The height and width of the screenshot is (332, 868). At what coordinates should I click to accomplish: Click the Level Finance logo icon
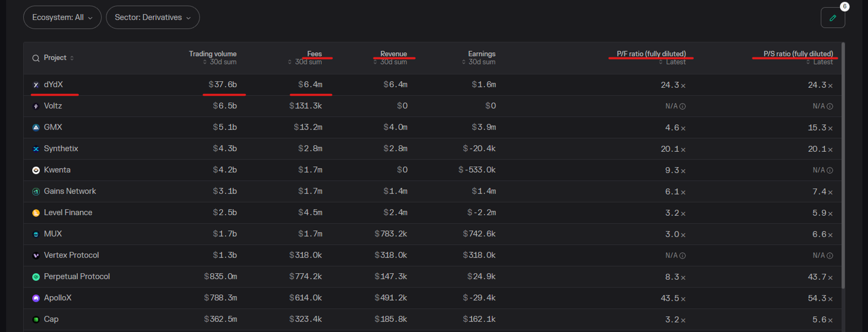[x=36, y=213]
